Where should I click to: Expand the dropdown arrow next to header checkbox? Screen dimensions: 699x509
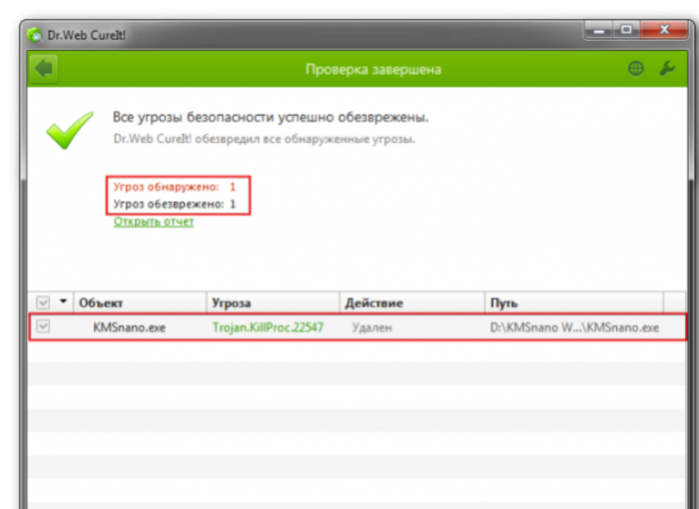pos(63,301)
